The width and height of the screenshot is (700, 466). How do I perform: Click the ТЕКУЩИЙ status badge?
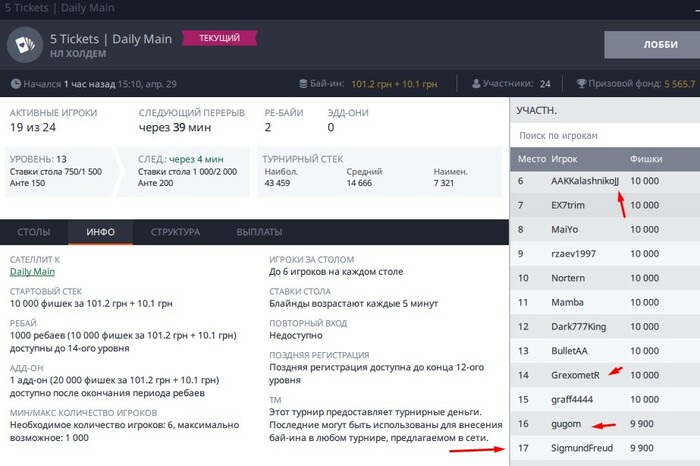[x=219, y=38]
